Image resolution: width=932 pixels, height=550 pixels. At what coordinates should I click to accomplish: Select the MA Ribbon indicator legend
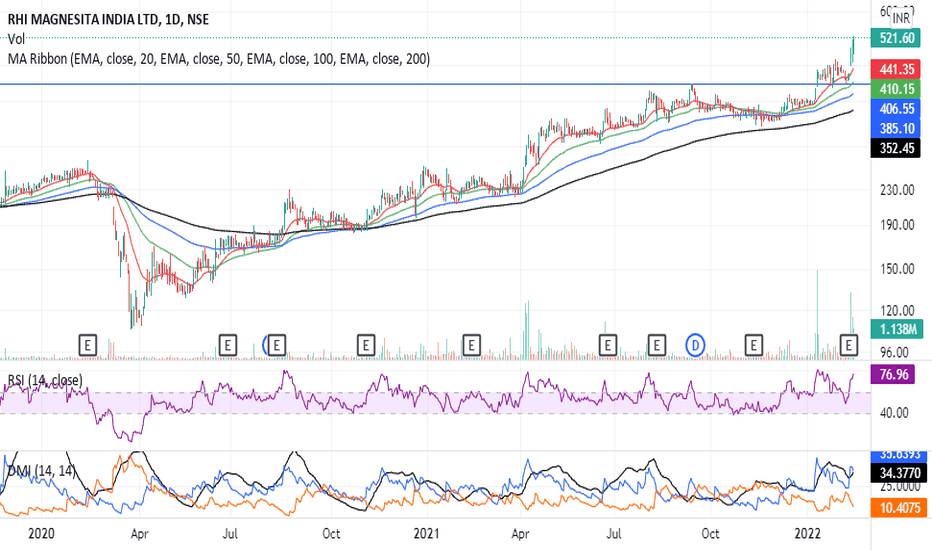[x=219, y=59]
